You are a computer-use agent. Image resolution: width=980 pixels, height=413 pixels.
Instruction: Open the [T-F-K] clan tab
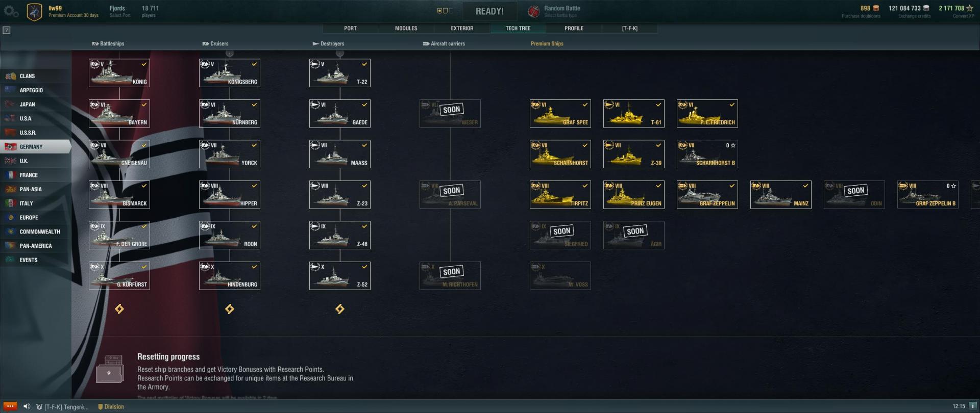click(629, 28)
